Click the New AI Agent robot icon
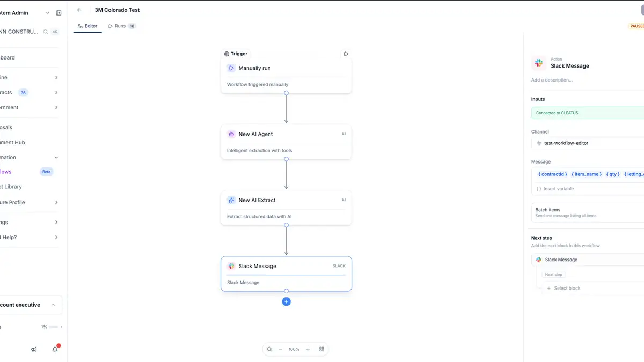Viewport: 644px width, 362px height. tap(231, 134)
